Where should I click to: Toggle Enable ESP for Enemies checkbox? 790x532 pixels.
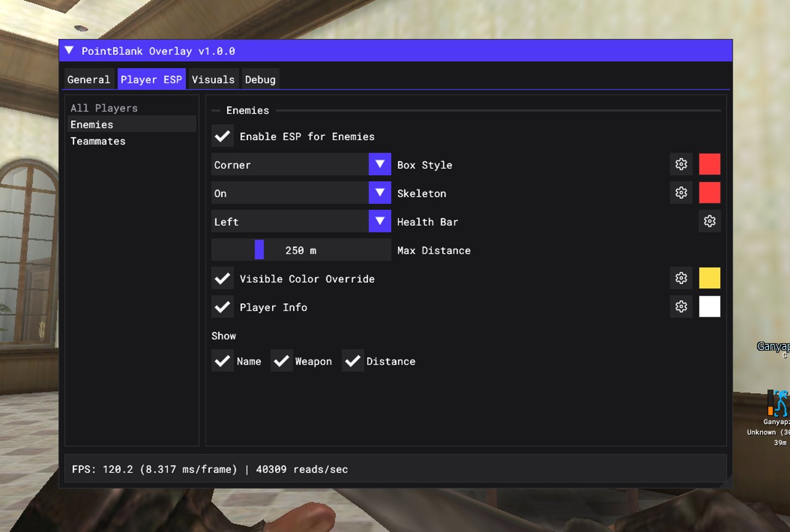pos(223,136)
